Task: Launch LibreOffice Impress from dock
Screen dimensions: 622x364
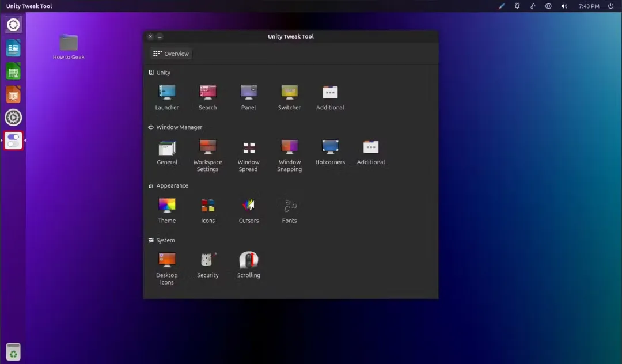Action: pyautogui.click(x=13, y=95)
